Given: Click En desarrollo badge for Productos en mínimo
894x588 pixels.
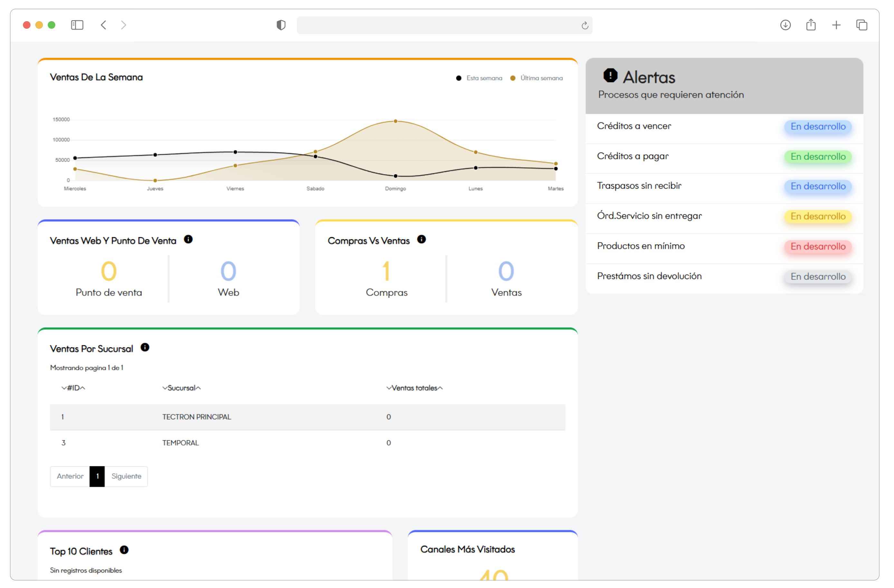Looking at the screenshot, I should [x=818, y=246].
